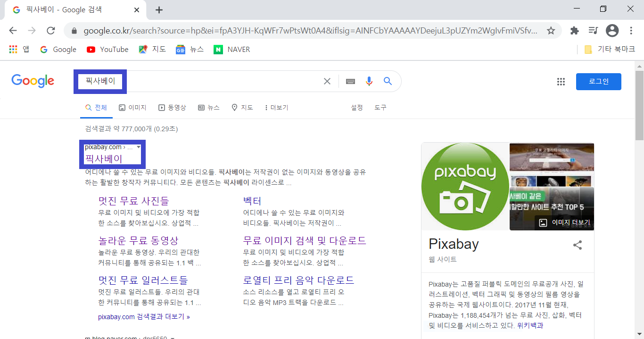Reload the current page
This screenshot has height=339, width=644.
coord(51,31)
